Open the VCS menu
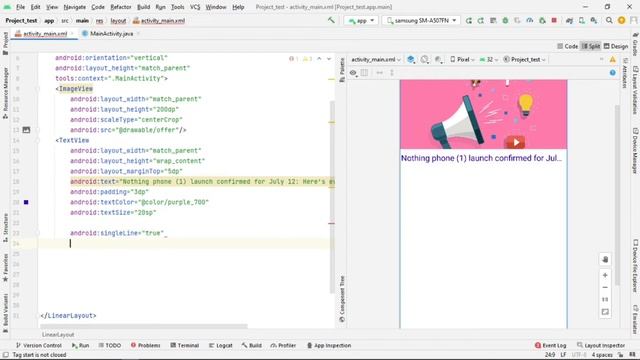Screen dimensions: 640x360 click(195, 7)
